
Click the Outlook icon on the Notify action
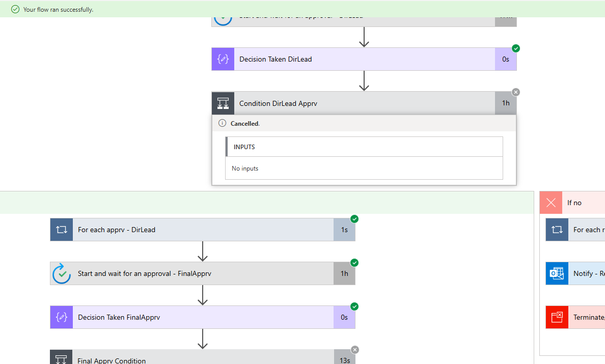(x=557, y=273)
